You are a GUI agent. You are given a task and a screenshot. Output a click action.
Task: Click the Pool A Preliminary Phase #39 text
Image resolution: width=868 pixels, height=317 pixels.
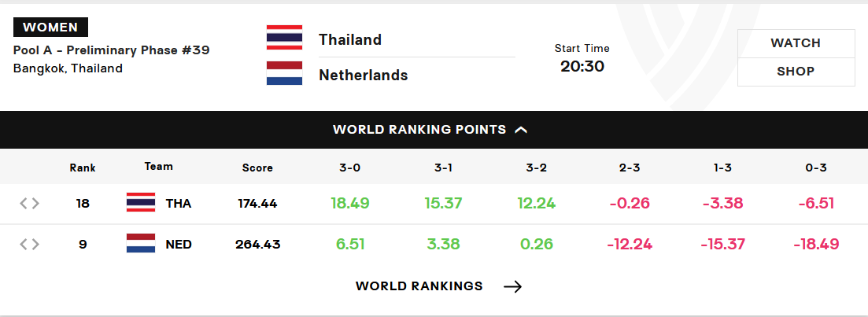click(111, 50)
